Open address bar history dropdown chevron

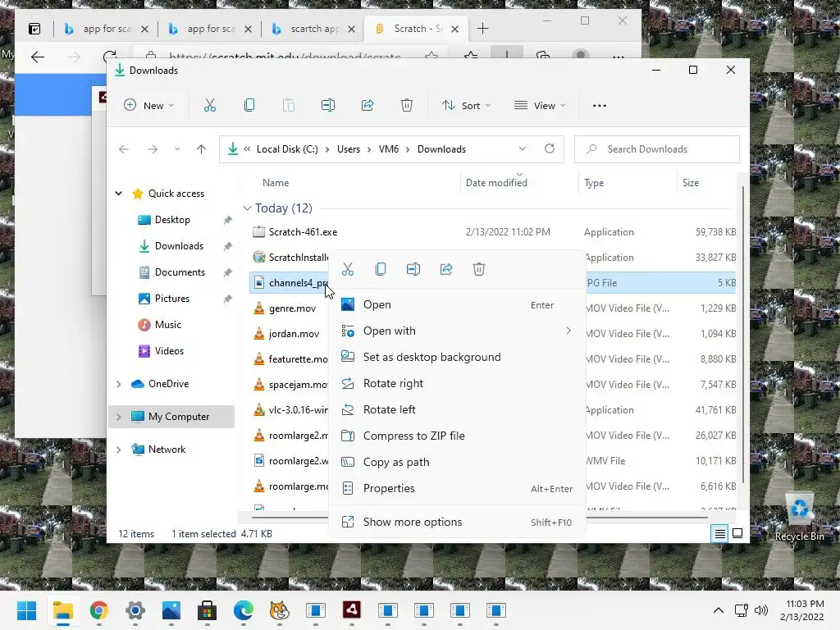coord(523,149)
